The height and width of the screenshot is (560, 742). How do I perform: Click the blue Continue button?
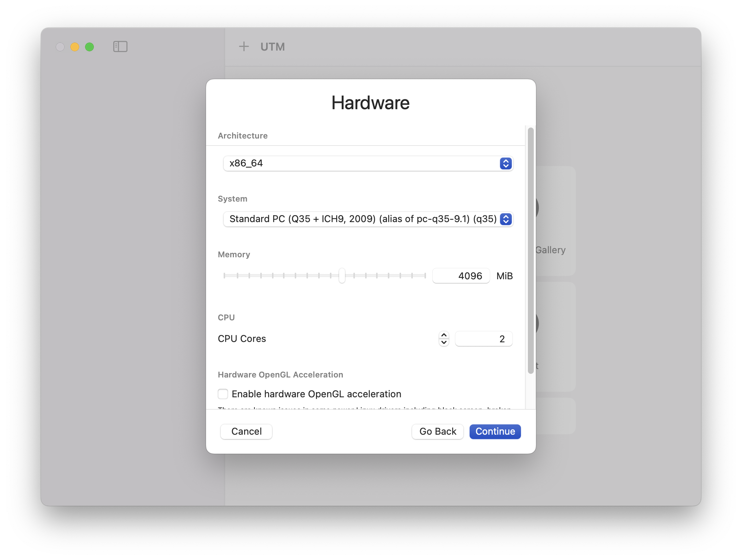[495, 432]
